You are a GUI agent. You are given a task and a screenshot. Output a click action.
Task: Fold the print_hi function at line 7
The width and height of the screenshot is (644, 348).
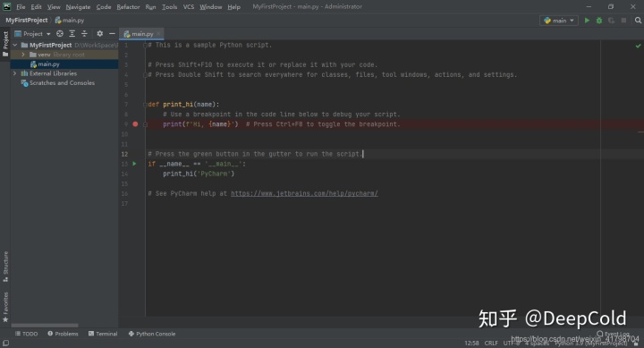(x=145, y=105)
